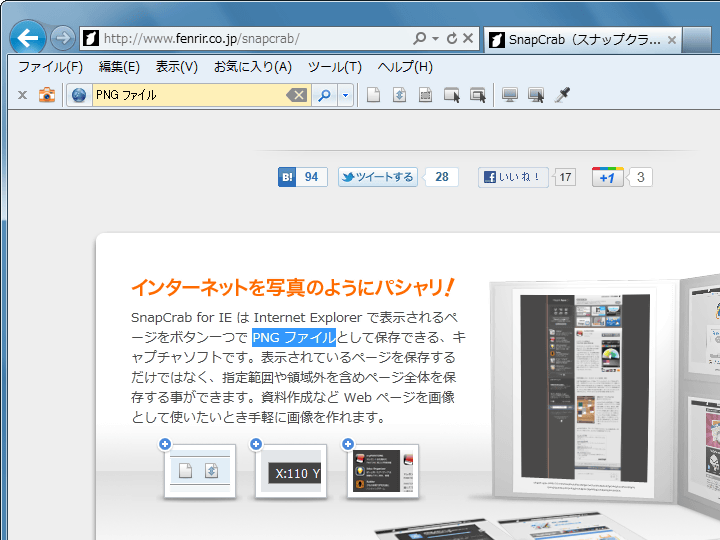Open the ファイル(F) menu
The image size is (720, 540).
[51, 67]
